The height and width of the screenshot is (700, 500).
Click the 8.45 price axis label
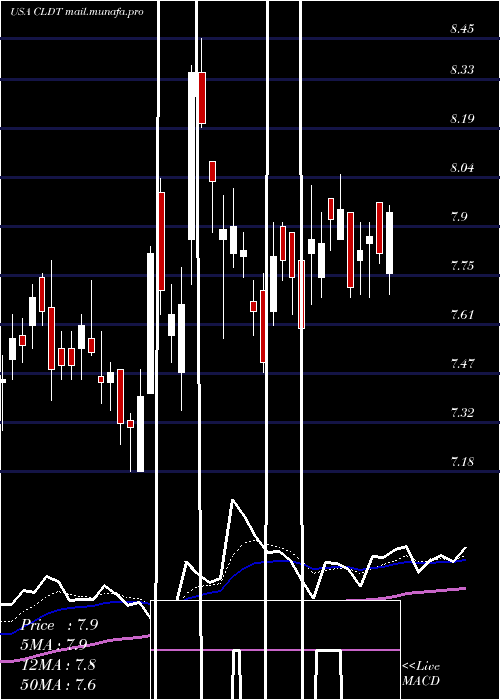[x=462, y=29]
